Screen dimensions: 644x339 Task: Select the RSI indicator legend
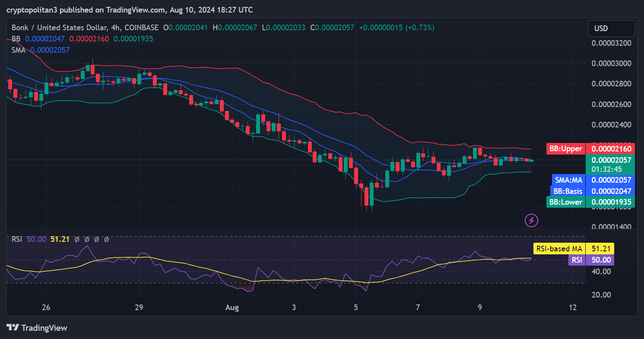17,239
